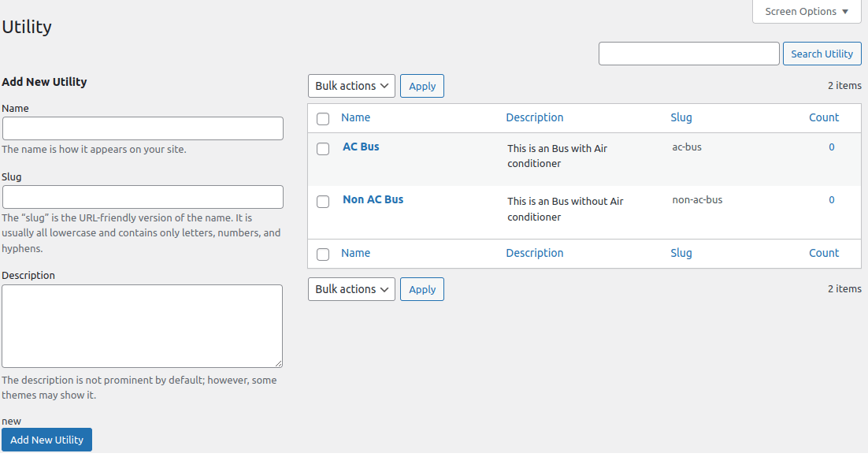The height and width of the screenshot is (468, 868).
Task: Sort the list by Slug
Action: (x=681, y=117)
